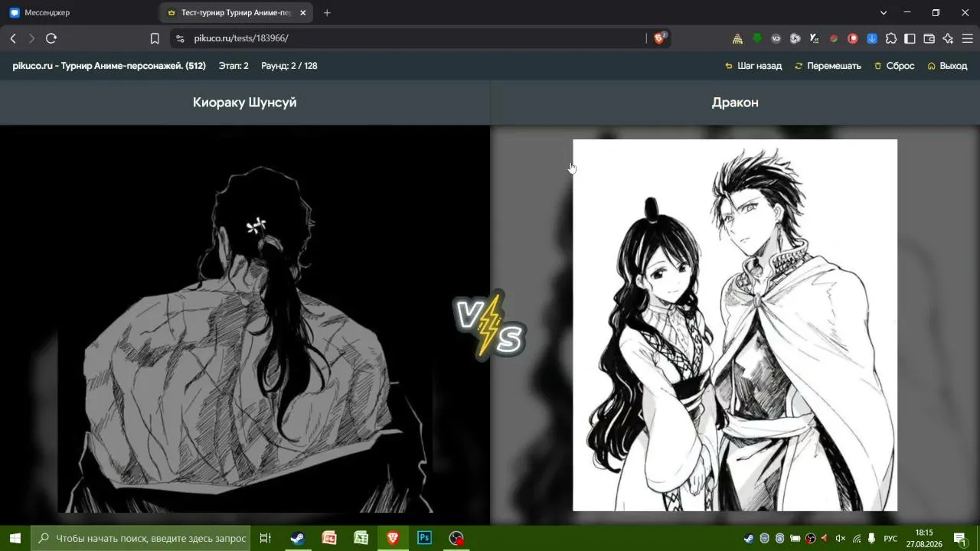
Task: Open the Windows notification center
Action: click(x=960, y=539)
